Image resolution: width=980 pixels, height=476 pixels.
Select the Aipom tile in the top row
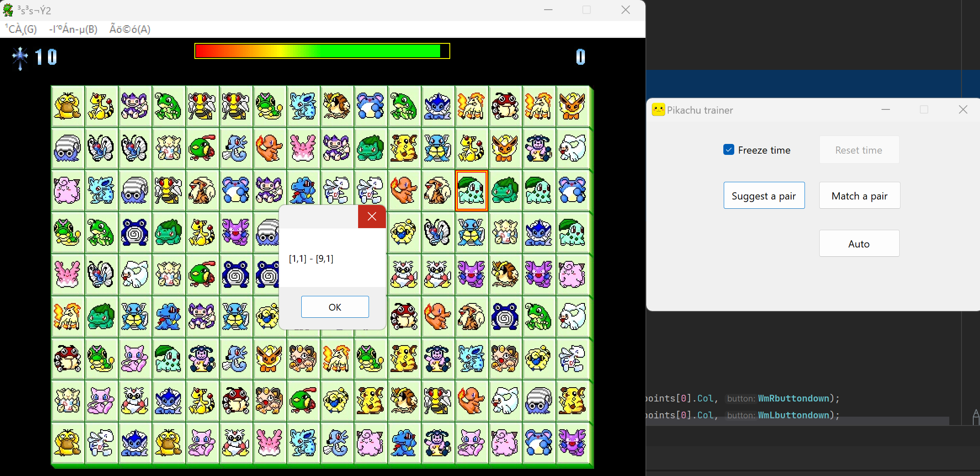click(135, 106)
